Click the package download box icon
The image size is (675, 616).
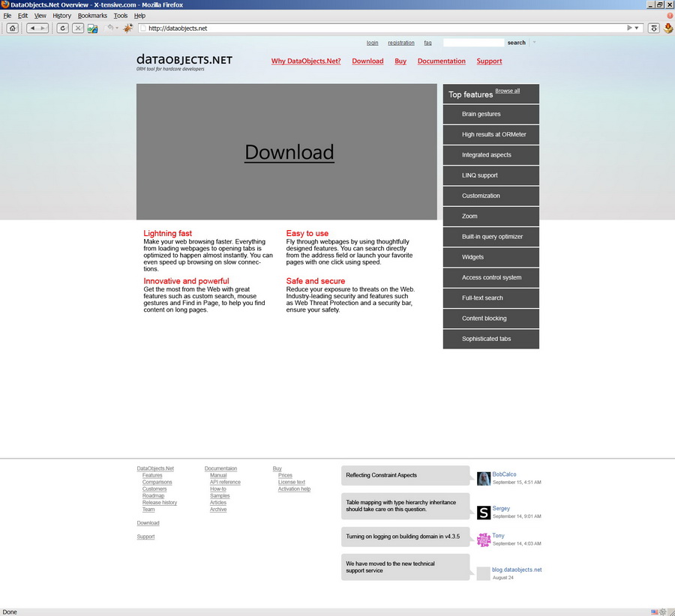[x=668, y=28]
